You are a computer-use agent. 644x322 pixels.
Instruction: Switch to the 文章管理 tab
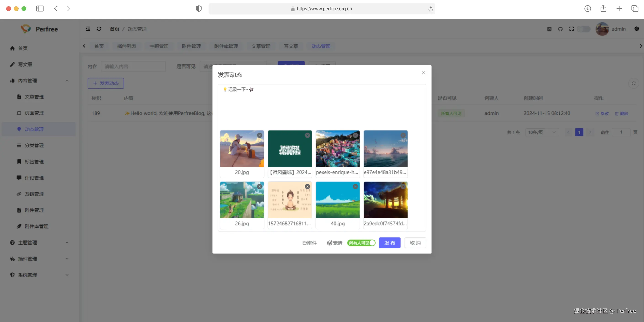click(261, 46)
